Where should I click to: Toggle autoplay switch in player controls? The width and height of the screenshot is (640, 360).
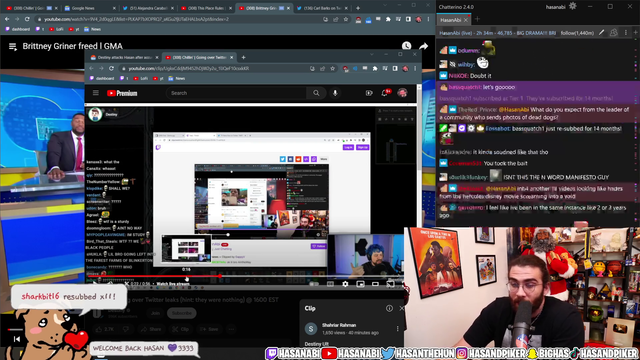tap(314, 284)
